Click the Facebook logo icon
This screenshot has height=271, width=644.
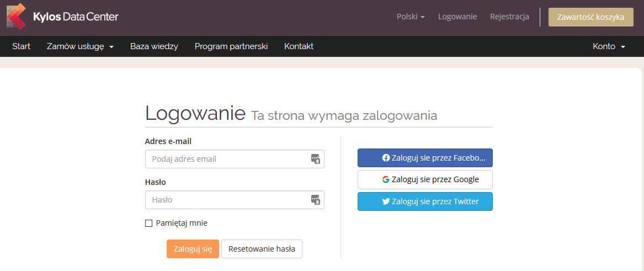pos(386,158)
